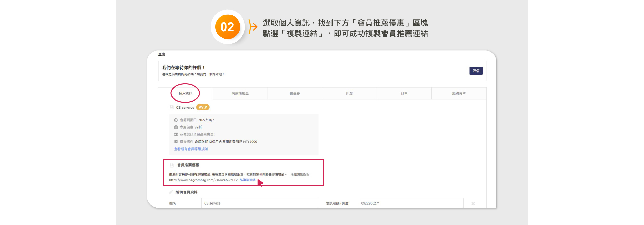Select the 個人資訊 tab
Viewport: 644px width, 225px height.
(185, 93)
